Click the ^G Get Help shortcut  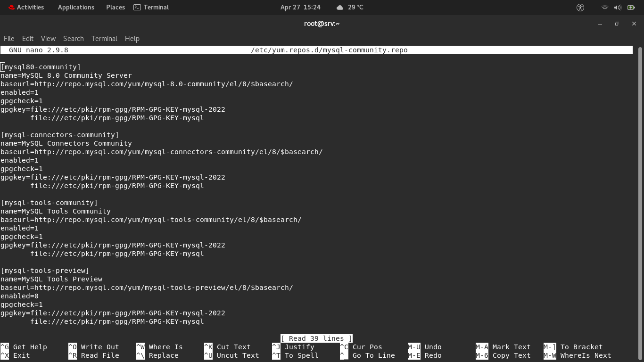[x=24, y=347]
